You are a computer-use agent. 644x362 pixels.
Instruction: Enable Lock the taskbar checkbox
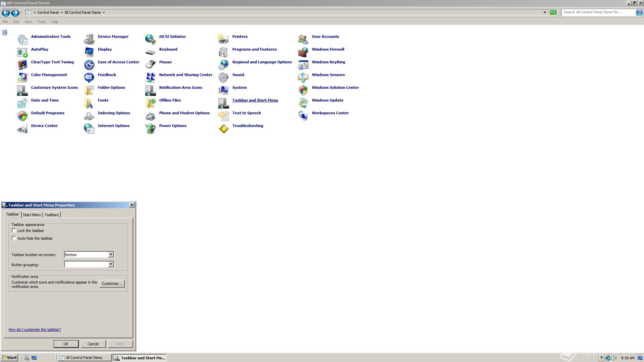point(14,231)
